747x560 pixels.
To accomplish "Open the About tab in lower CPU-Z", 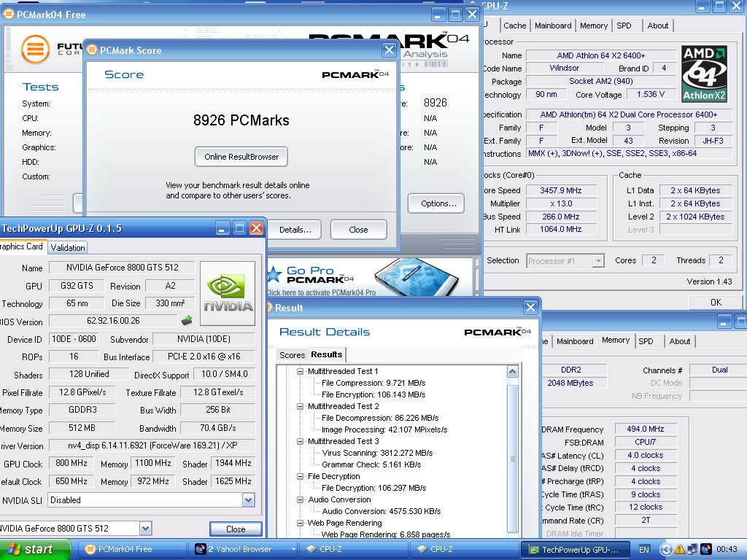I will tap(679, 341).
